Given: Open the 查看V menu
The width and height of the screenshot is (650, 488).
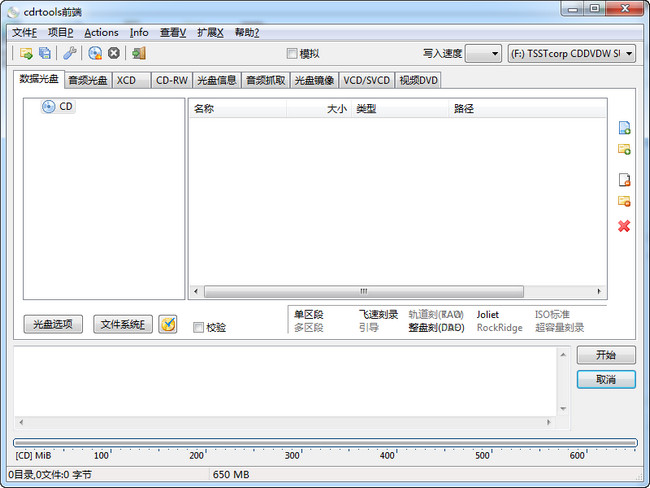Looking at the screenshot, I should pos(173,32).
